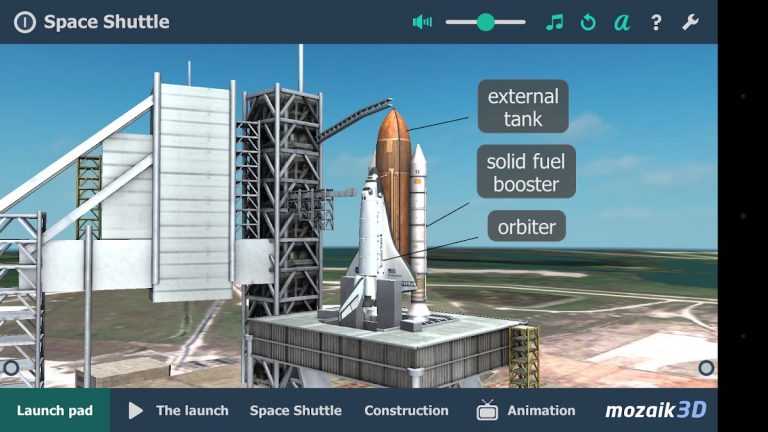Open help with the question mark icon

656,22
